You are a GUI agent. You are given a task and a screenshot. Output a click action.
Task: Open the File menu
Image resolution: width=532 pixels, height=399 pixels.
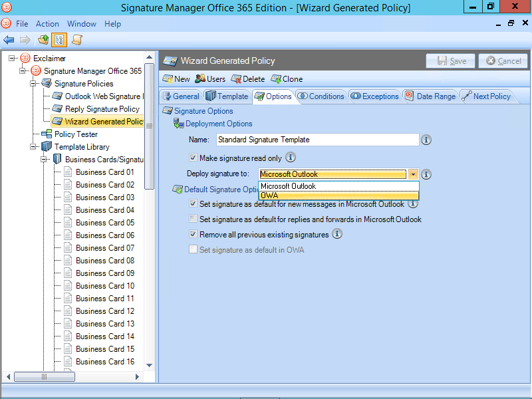click(22, 24)
